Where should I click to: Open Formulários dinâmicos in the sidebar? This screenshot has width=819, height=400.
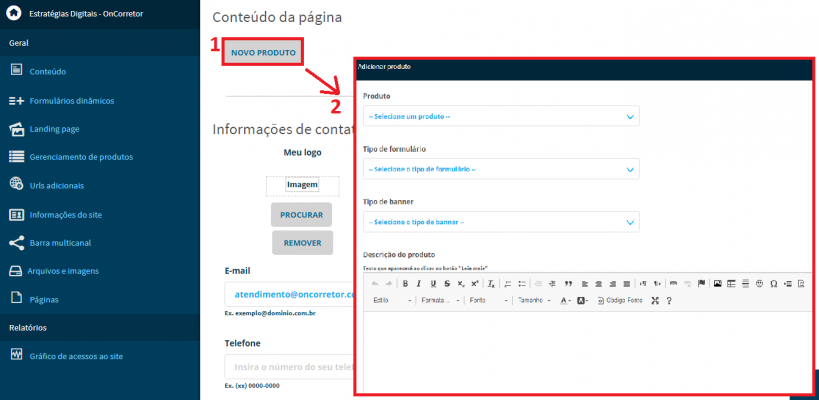pos(72,101)
